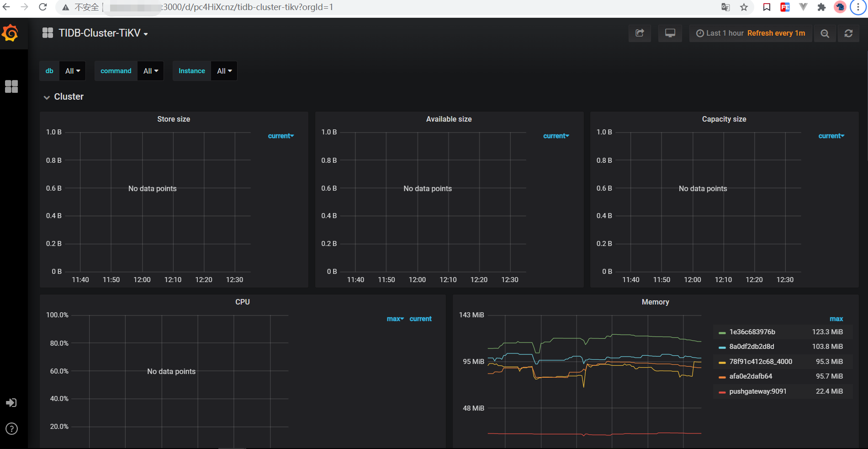
Task: Click the zoom out time range icon
Action: [825, 33]
